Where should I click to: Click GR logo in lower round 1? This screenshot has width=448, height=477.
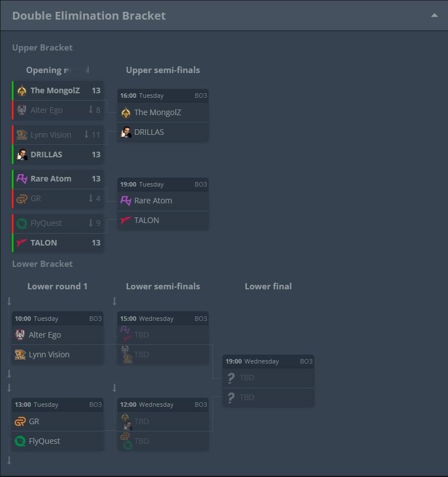(20, 421)
